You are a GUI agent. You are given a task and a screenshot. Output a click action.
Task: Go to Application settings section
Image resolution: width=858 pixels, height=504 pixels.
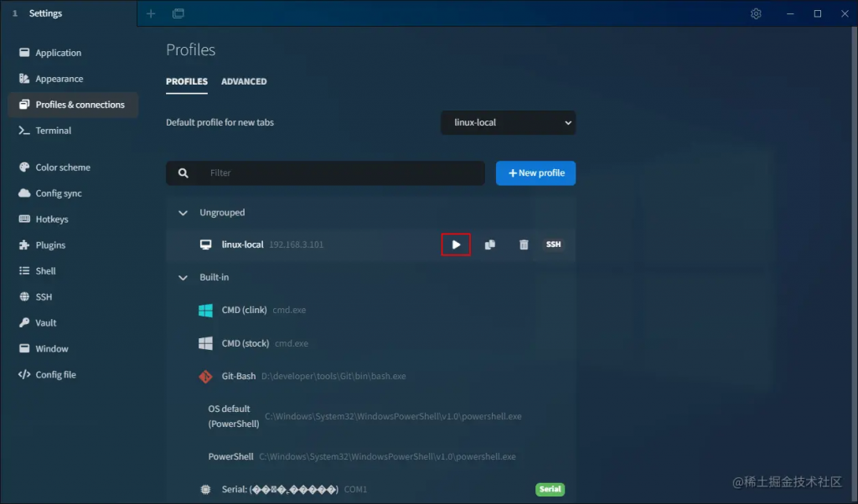(72, 53)
